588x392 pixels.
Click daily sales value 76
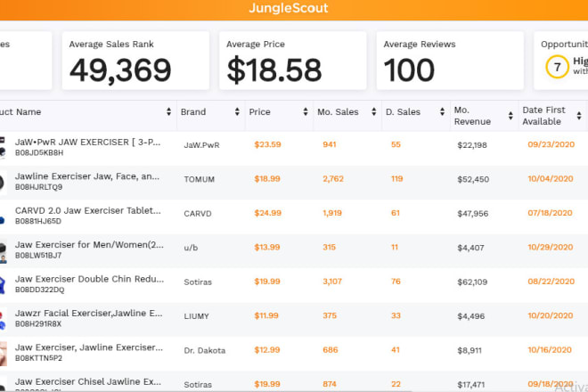tap(396, 282)
